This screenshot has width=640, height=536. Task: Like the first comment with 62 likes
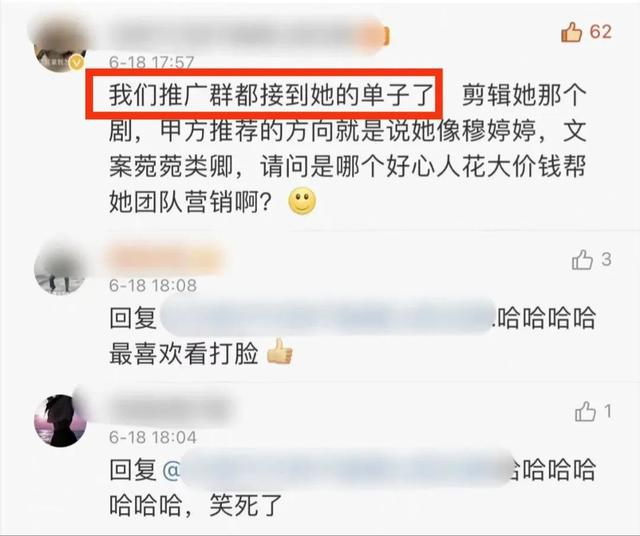point(571,32)
